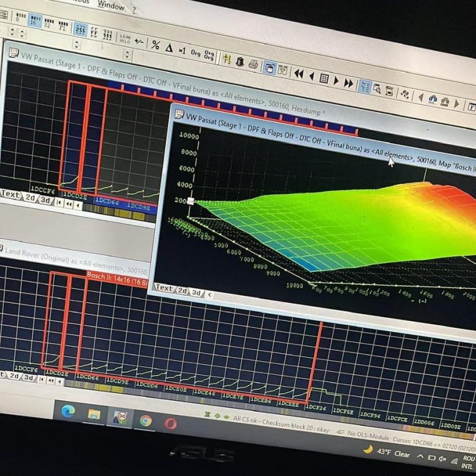Switch to Text tab in 3D map window
Viewport: 476px width, 476px height.
[x=164, y=288]
